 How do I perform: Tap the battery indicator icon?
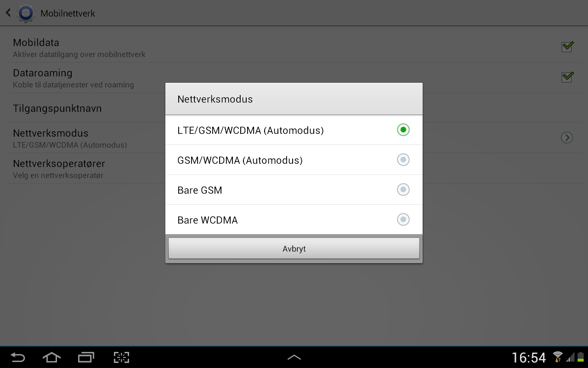[580, 357]
